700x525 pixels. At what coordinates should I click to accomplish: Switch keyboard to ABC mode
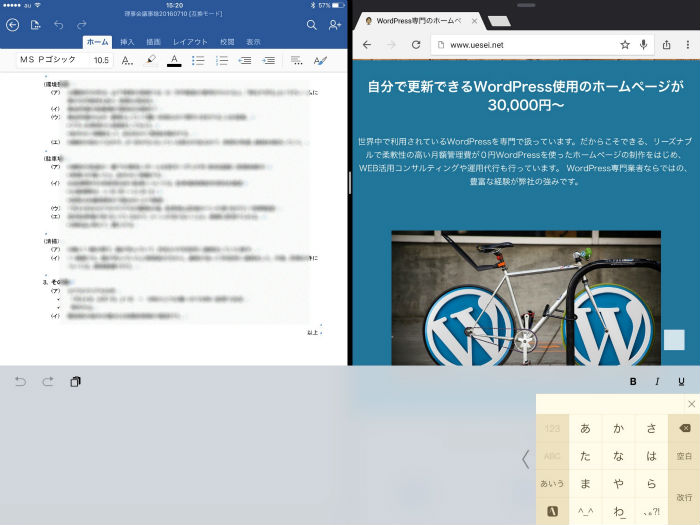[552, 456]
